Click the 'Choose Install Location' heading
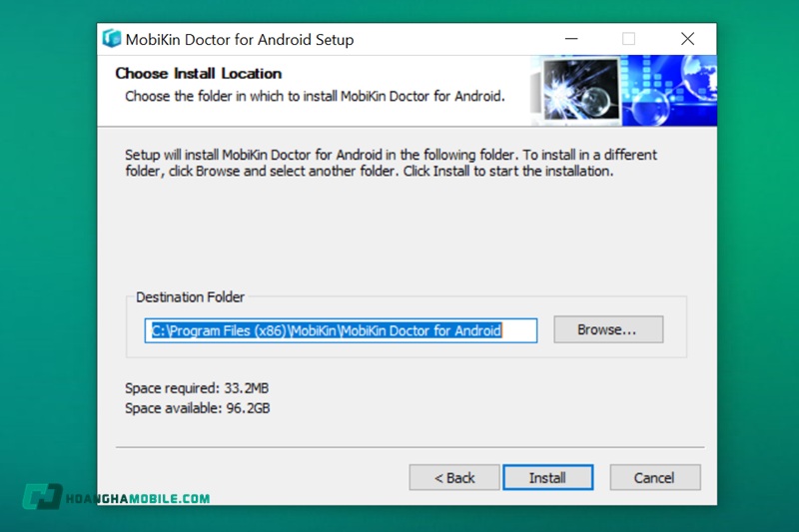 (198, 73)
